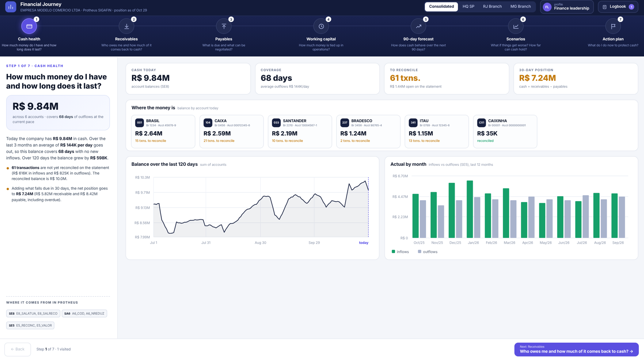The image size is (644, 358).
Task: Click the Back button
Action: click(18, 349)
